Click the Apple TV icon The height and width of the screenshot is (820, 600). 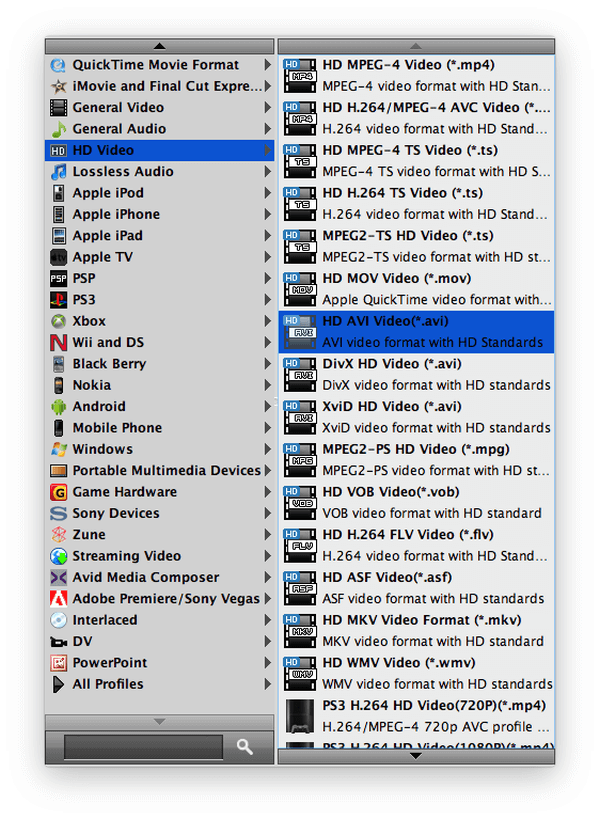coord(58,257)
